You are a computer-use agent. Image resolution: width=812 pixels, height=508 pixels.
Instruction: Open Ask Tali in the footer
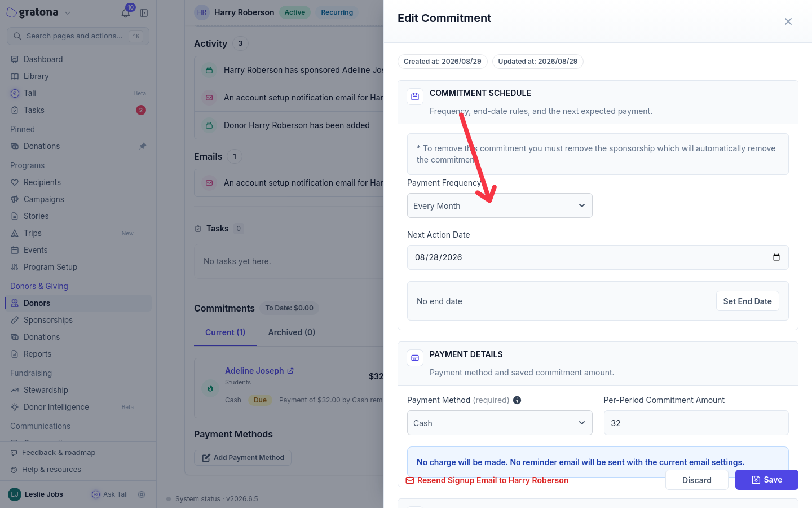[x=110, y=494]
